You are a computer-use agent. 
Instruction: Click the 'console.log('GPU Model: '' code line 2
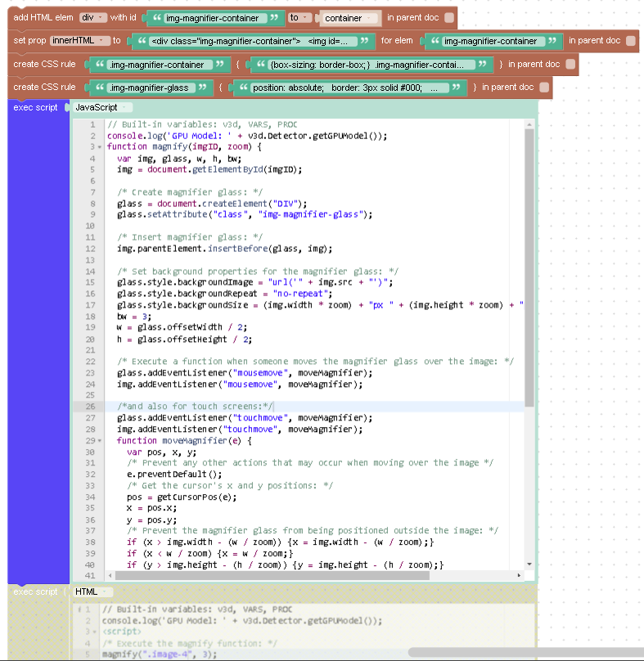coord(247,136)
